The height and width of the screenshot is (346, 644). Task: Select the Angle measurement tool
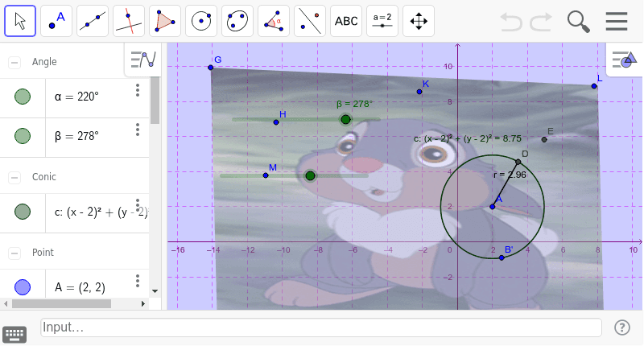274,21
